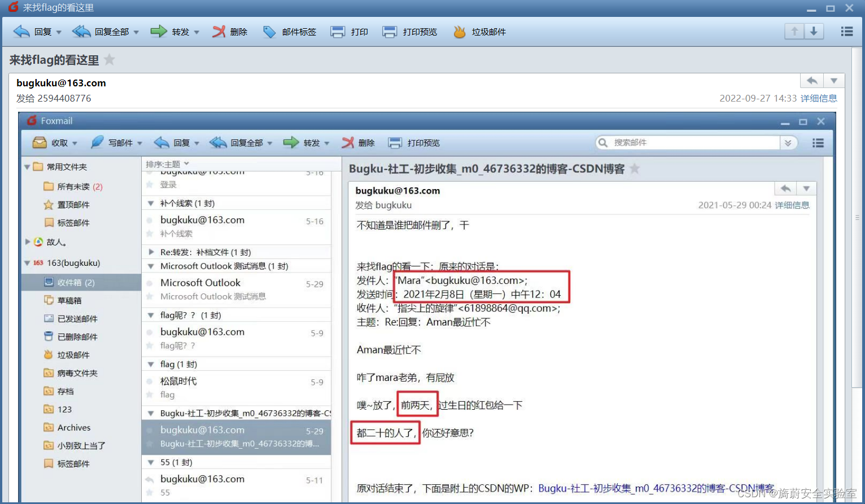
Task: Click Delete (删除) in inner Foxmail toolbar
Action: (x=359, y=143)
